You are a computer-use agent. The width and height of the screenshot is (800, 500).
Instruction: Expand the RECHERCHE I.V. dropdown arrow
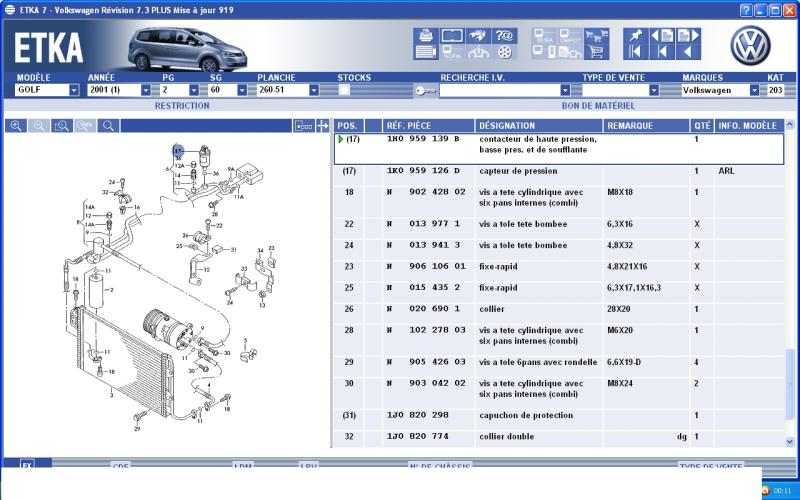565,90
